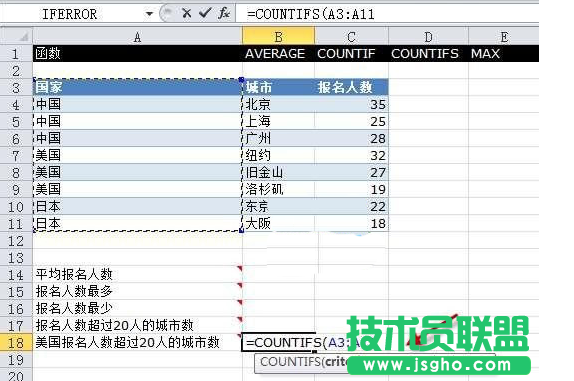574x381 pixels.
Task: Select column D header
Action: [x=428, y=37]
